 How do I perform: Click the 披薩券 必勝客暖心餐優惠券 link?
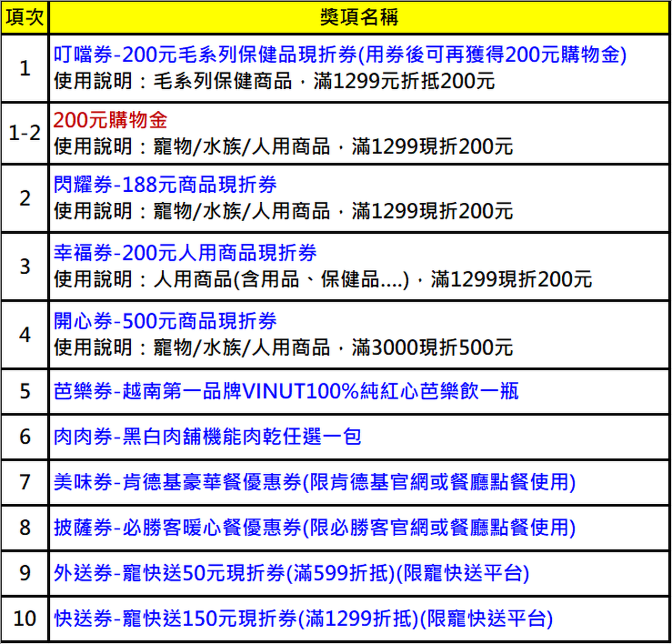tap(314, 528)
